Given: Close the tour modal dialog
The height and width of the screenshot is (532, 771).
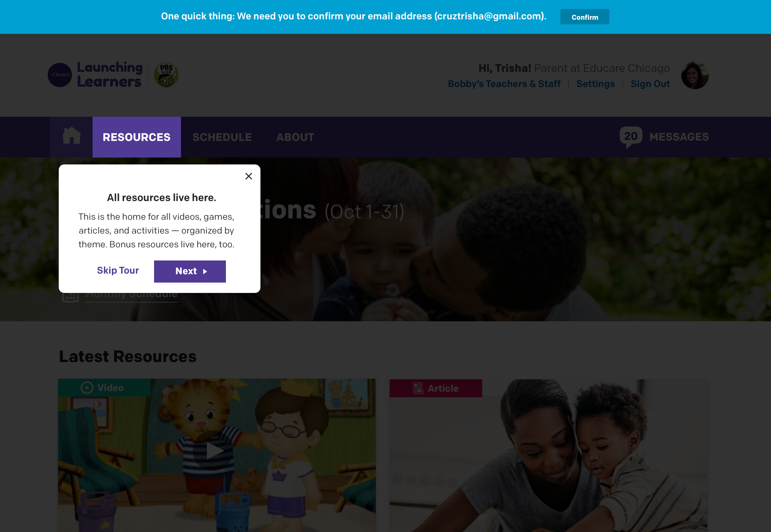Looking at the screenshot, I should point(248,176).
